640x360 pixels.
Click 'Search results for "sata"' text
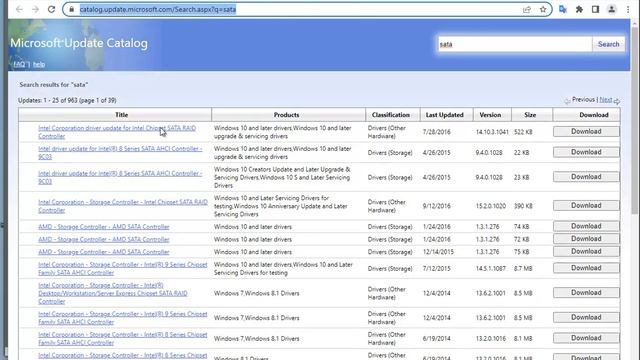point(53,85)
